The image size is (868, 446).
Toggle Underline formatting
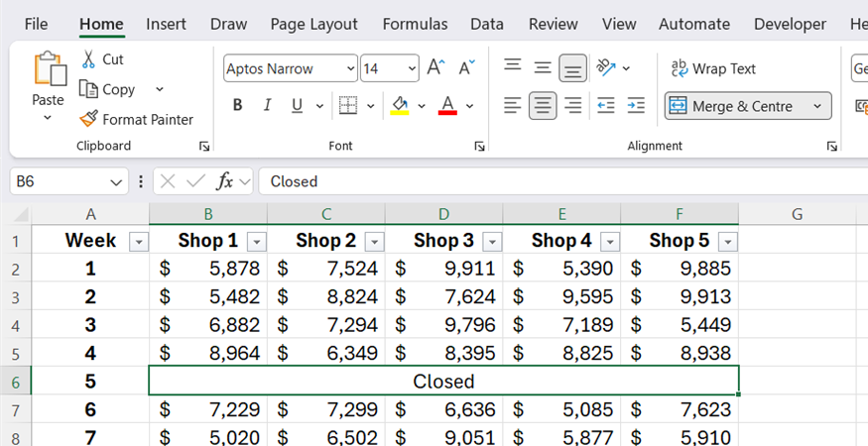point(298,105)
